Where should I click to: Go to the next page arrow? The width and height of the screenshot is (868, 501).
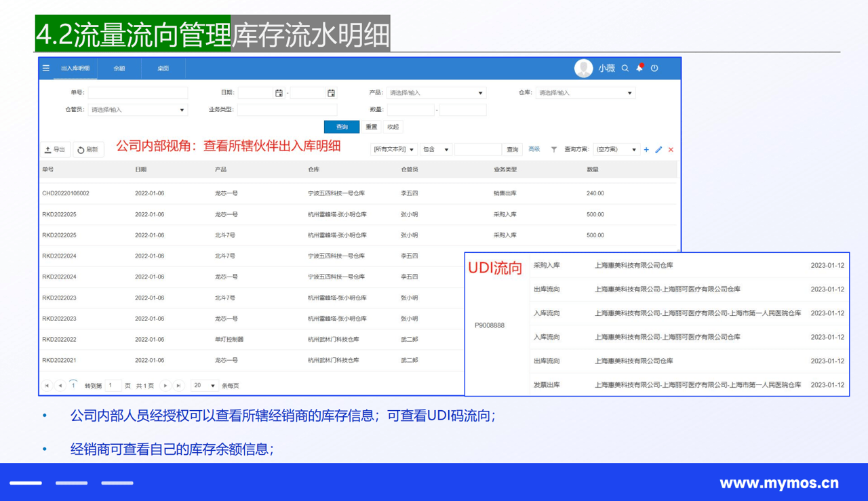(165, 386)
